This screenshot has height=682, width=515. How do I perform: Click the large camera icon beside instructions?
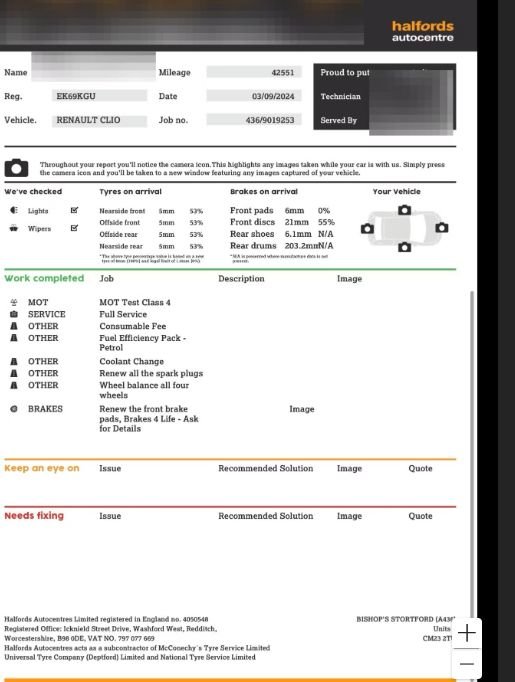point(17,168)
